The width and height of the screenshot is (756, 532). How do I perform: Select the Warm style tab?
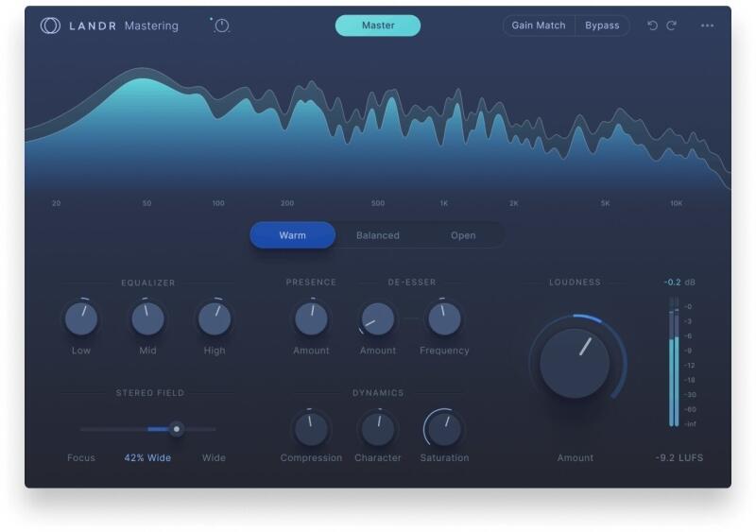coord(292,235)
